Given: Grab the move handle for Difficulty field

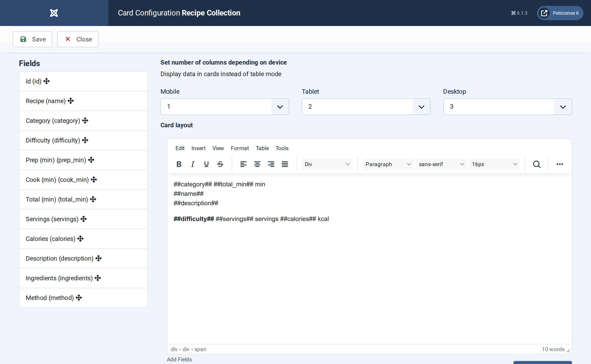Looking at the screenshot, I should pyautogui.click(x=85, y=140).
